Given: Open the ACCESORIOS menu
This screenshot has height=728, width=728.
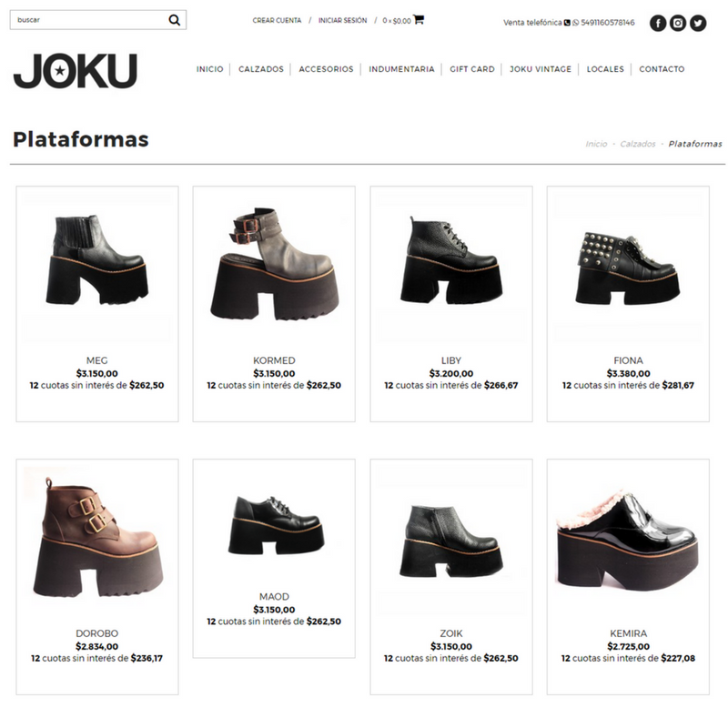Looking at the screenshot, I should pyautogui.click(x=326, y=69).
